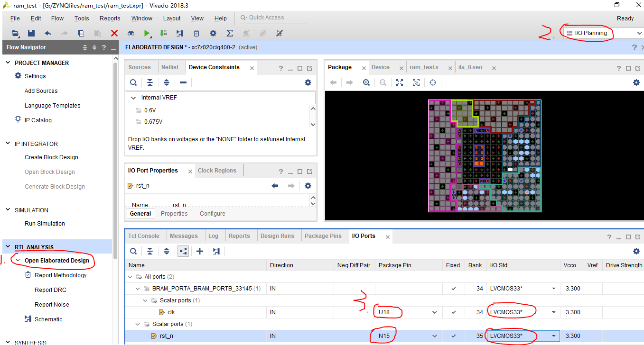This screenshot has width=644, height=345.
Task: Open Package Pin dropdown for rst_n
Action: pos(435,336)
